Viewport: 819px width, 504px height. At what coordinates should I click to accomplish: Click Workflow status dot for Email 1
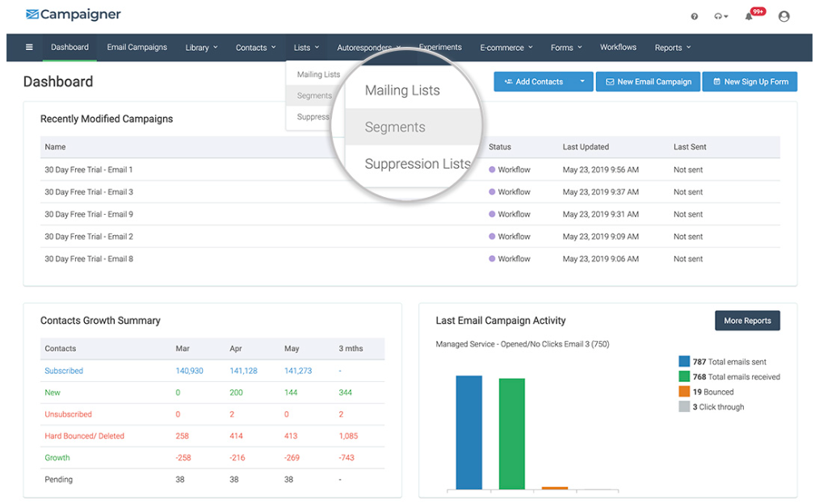click(492, 170)
